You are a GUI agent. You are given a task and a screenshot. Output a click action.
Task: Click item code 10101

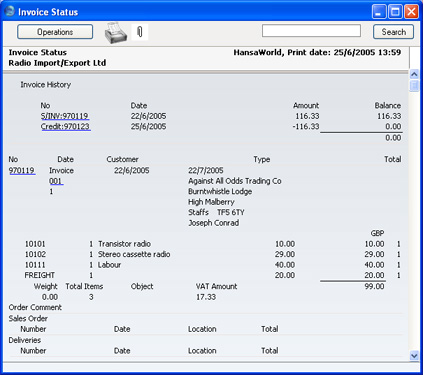pos(35,244)
